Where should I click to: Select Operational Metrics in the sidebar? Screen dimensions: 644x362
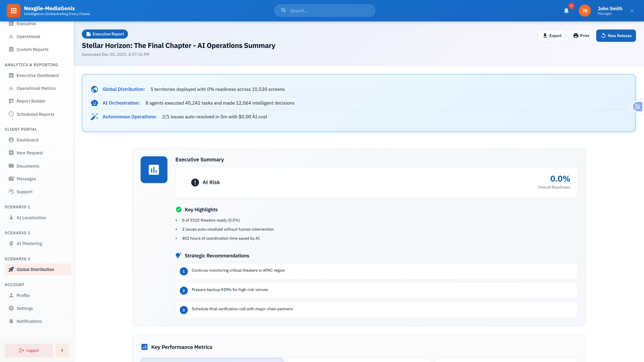pyautogui.click(x=36, y=88)
